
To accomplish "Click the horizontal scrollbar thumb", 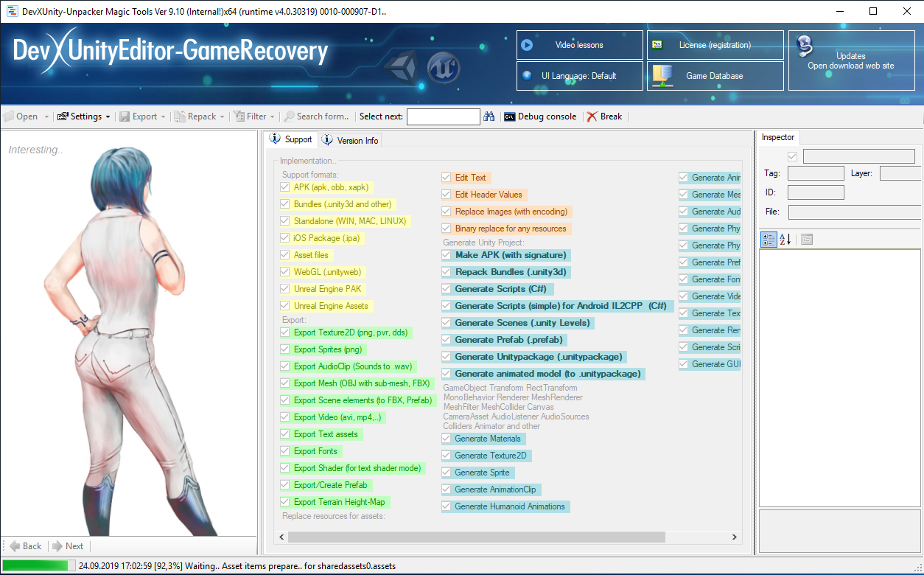I will [x=477, y=537].
